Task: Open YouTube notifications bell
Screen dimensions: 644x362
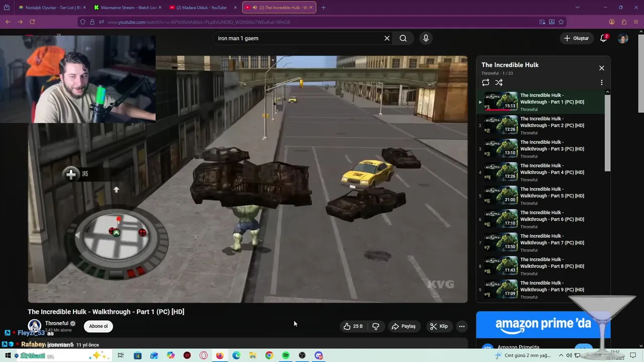Action: (x=603, y=38)
